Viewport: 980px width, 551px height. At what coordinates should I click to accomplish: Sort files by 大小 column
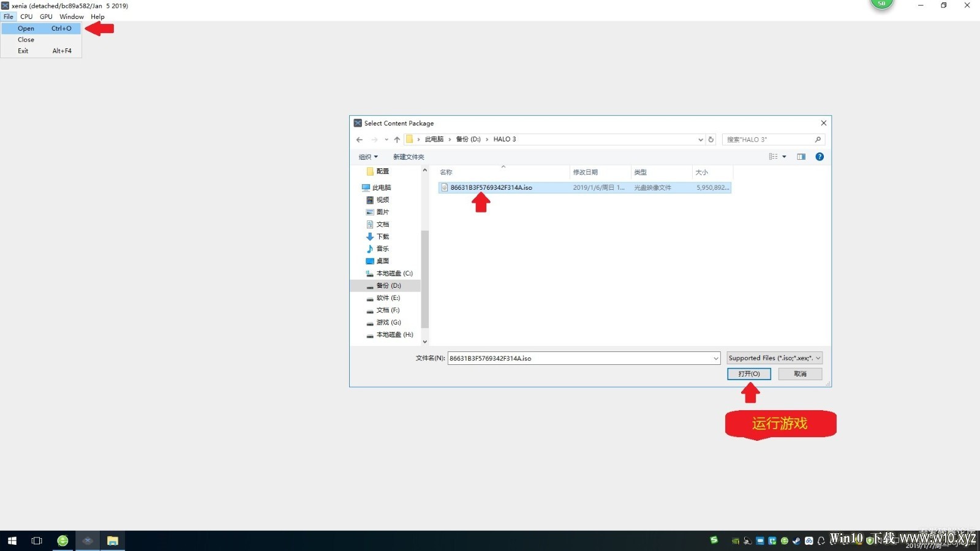pos(712,172)
